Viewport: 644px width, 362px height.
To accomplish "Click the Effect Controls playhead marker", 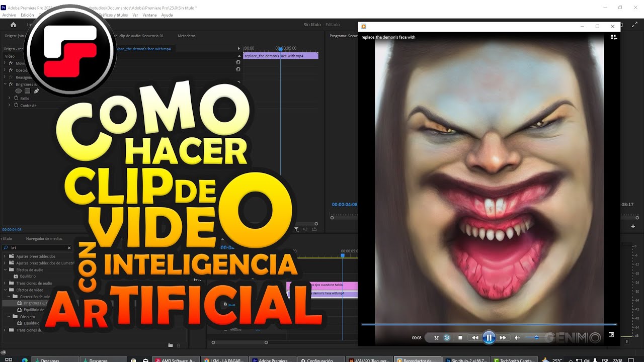I will (281, 49).
